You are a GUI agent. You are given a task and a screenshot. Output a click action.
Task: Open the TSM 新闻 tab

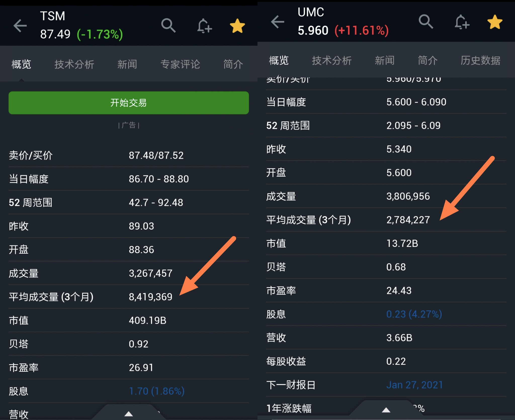[x=127, y=64]
